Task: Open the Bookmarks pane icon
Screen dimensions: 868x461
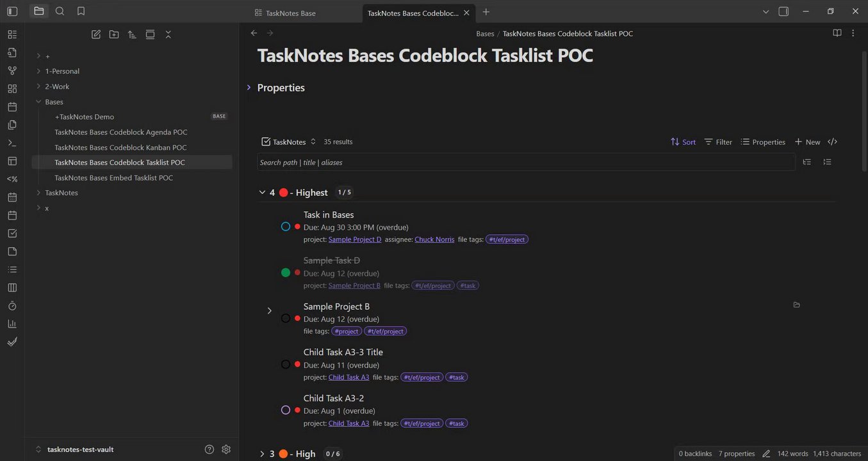Action: click(x=81, y=11)
